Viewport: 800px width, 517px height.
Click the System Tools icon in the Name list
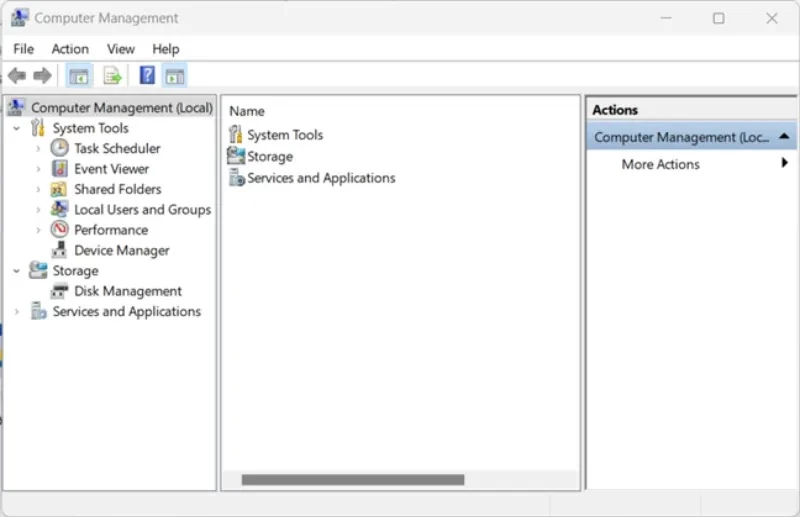click(235, 134)
